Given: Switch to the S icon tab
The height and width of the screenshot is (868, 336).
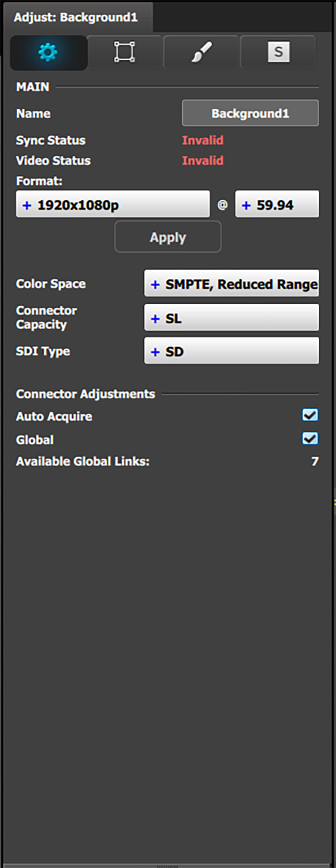Looking at the screenshot, I should coord(279,52).
